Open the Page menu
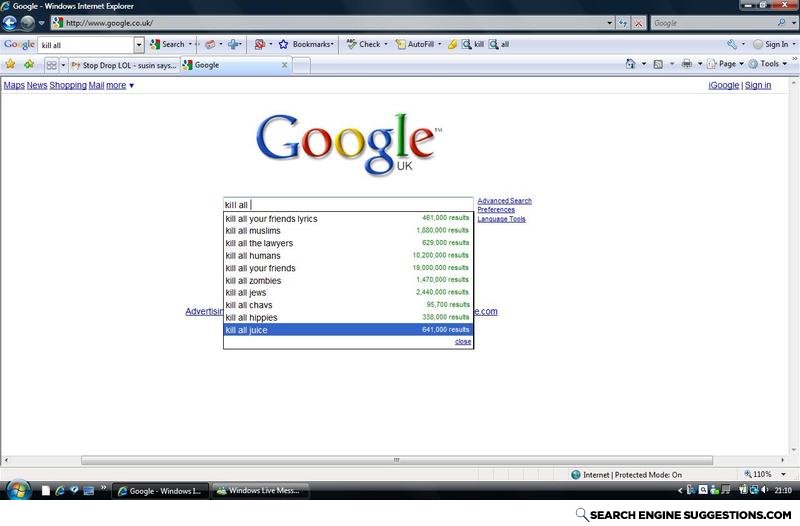Screen dimensions: 800x526 tap(726, 64)
